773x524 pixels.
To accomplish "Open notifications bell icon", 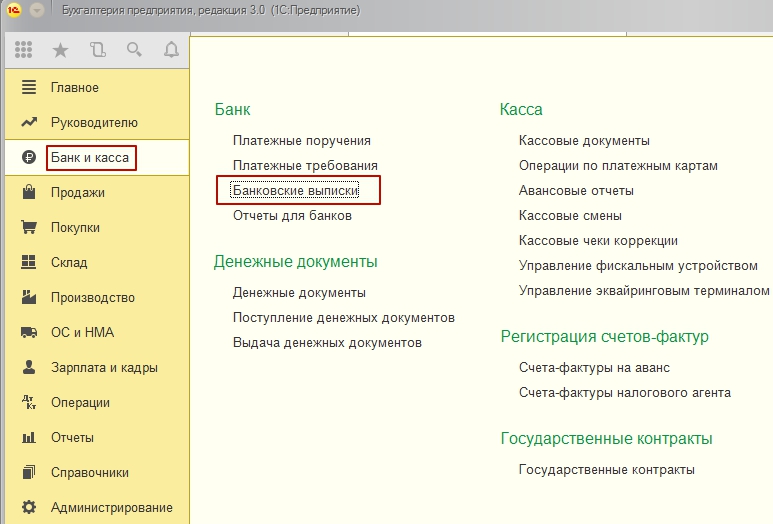I will (x=171, y=50).
